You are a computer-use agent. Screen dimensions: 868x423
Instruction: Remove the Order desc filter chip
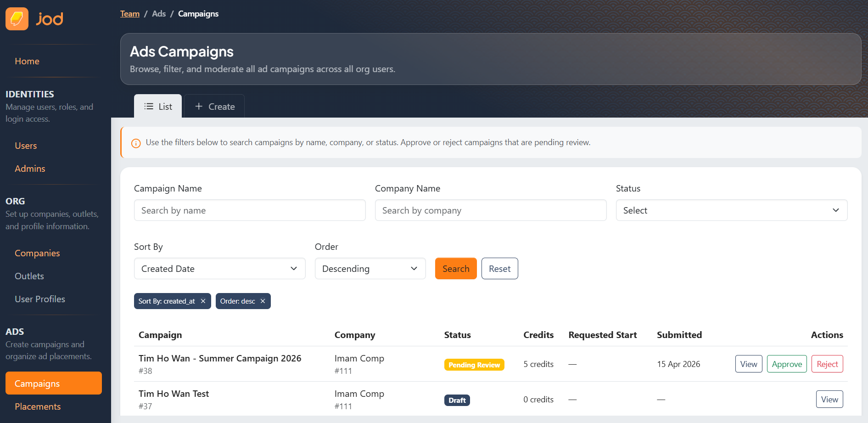click(x=263, y=301)
